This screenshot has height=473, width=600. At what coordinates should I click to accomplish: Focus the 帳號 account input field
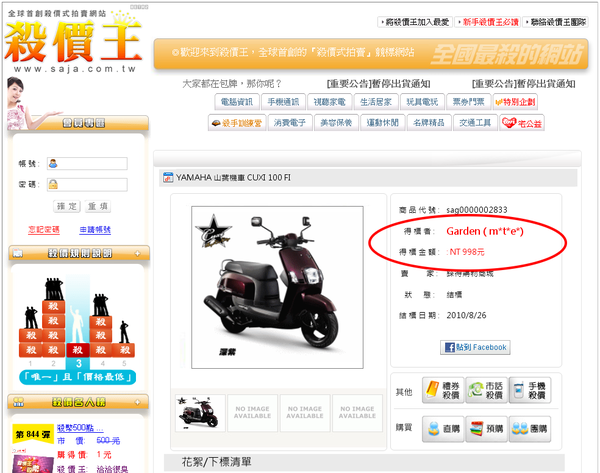(87, 163)
